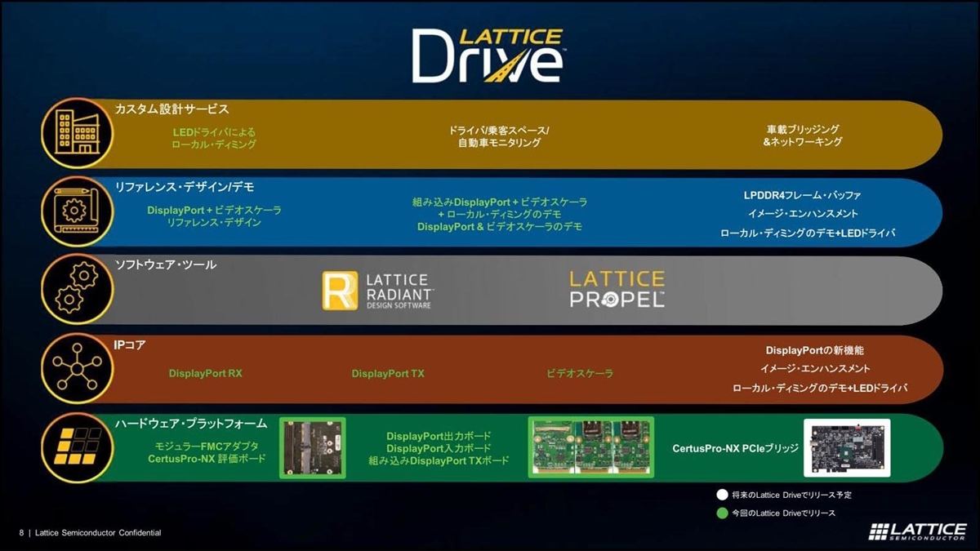
Task: Click the DisplayPort RX label
Action: (206, 373)
